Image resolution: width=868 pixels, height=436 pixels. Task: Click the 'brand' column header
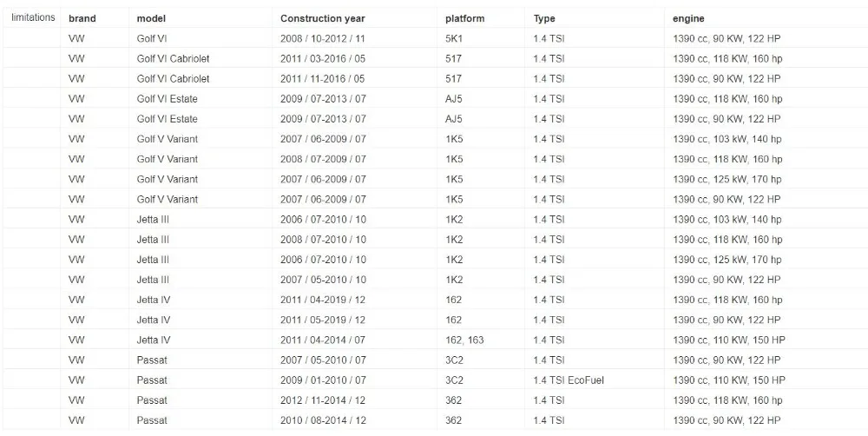pyautogui.click(x=82, y=18)
